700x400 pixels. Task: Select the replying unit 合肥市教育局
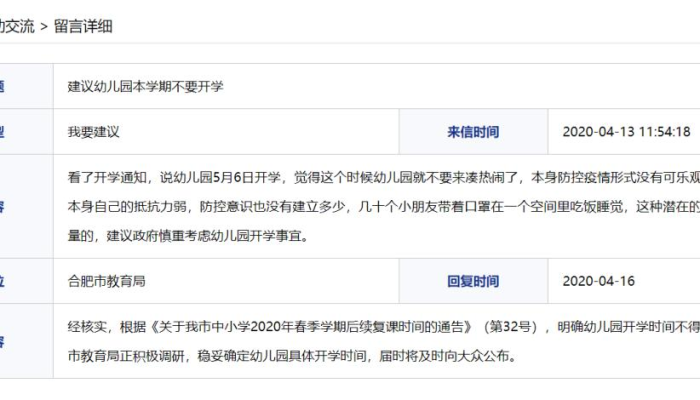[x=106, y=281]
